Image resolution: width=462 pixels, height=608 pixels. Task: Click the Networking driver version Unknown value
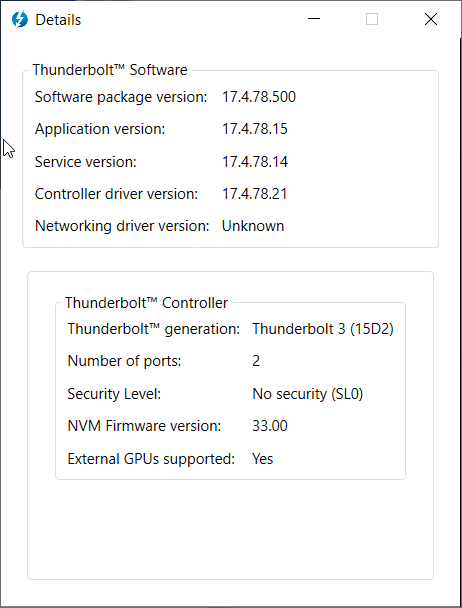(x=253, y=226)
